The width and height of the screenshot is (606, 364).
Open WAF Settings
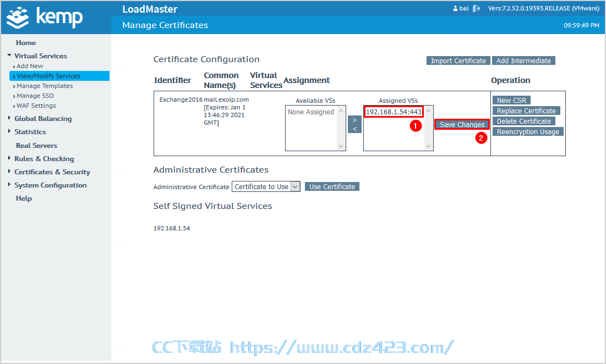36,106
